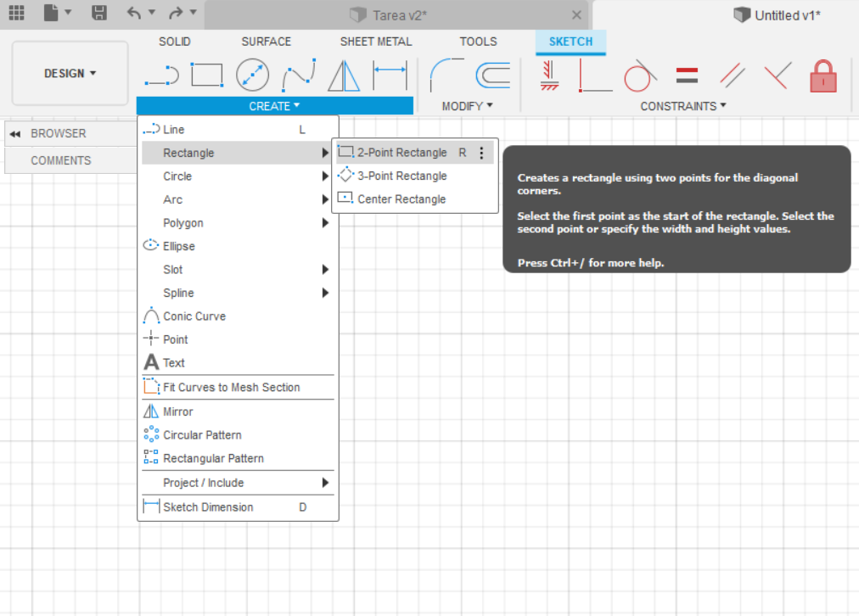Image resolution: width=859 pixels, height=616 pixels.
Task: Switch to the SURFACE tab
Action: (267, 42)
